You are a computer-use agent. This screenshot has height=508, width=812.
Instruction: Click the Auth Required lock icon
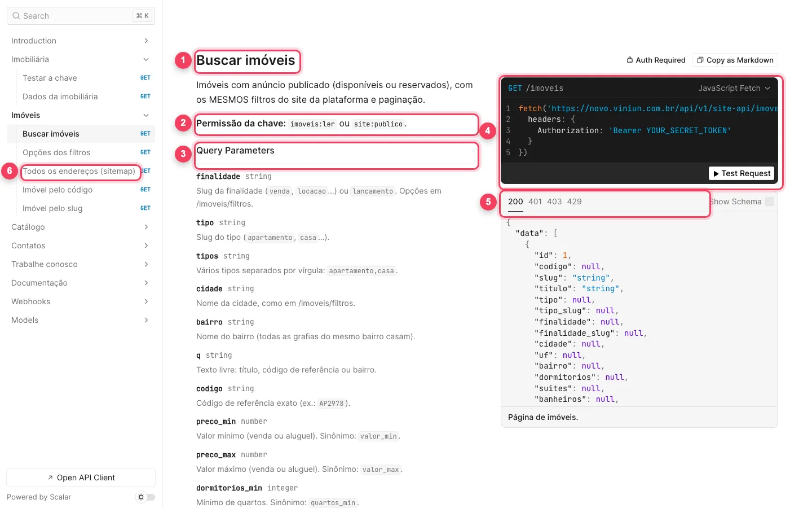[630, 60]
